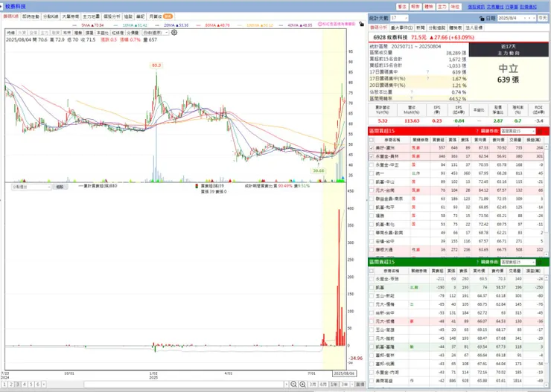Click the 85.3 high price label on chart
The image size is (551, 392).
(156, 65)
